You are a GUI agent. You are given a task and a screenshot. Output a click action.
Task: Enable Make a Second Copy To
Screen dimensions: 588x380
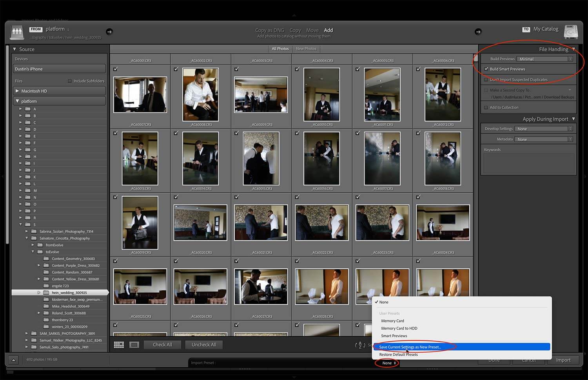coord(486,90)
